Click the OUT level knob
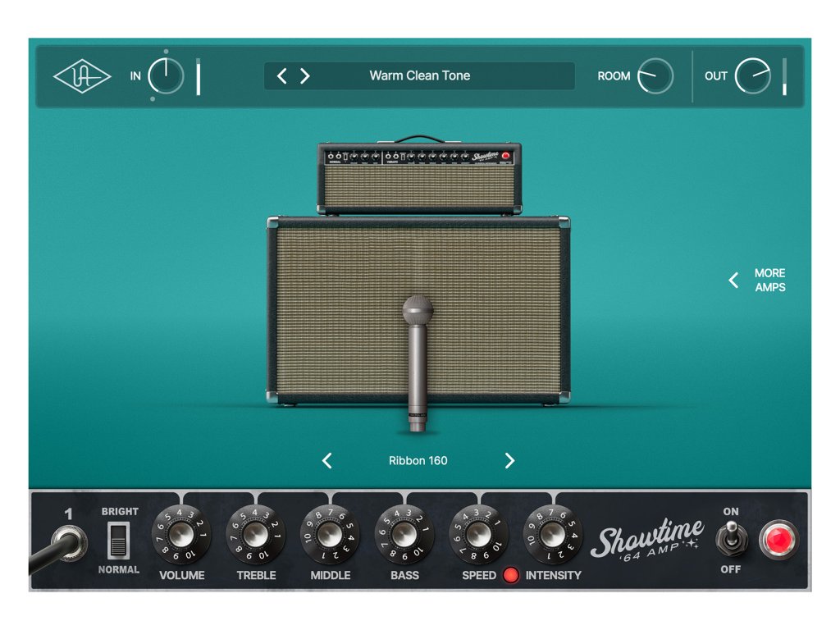This screenshot has height=630, width=840. tap(753, 76)
